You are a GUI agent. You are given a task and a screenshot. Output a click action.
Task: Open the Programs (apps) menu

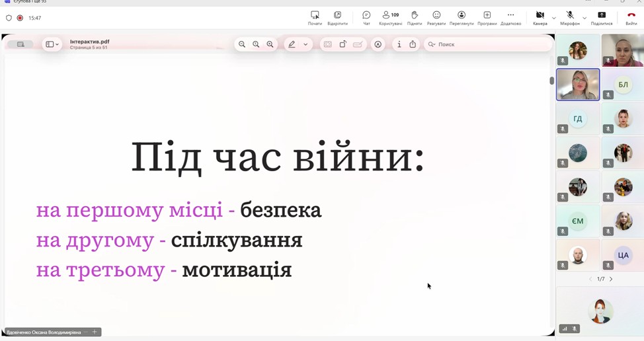[x=487, y=17]
